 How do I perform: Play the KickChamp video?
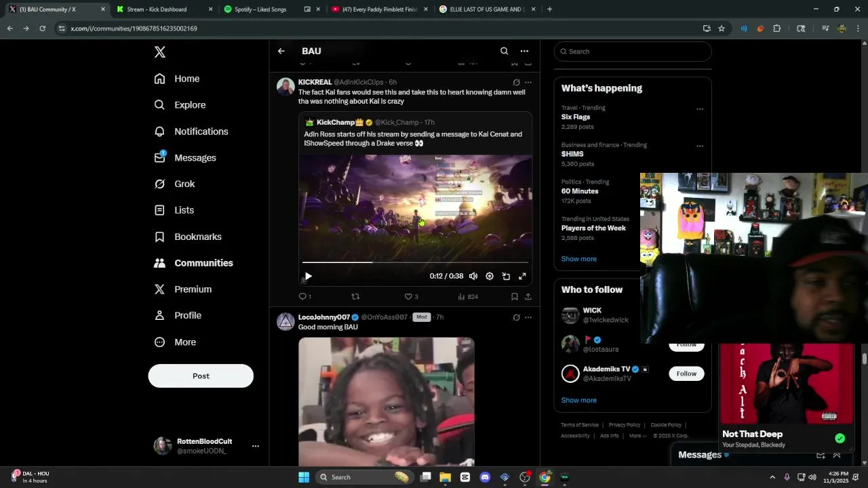pyautogui.click(x=308, y=277)
